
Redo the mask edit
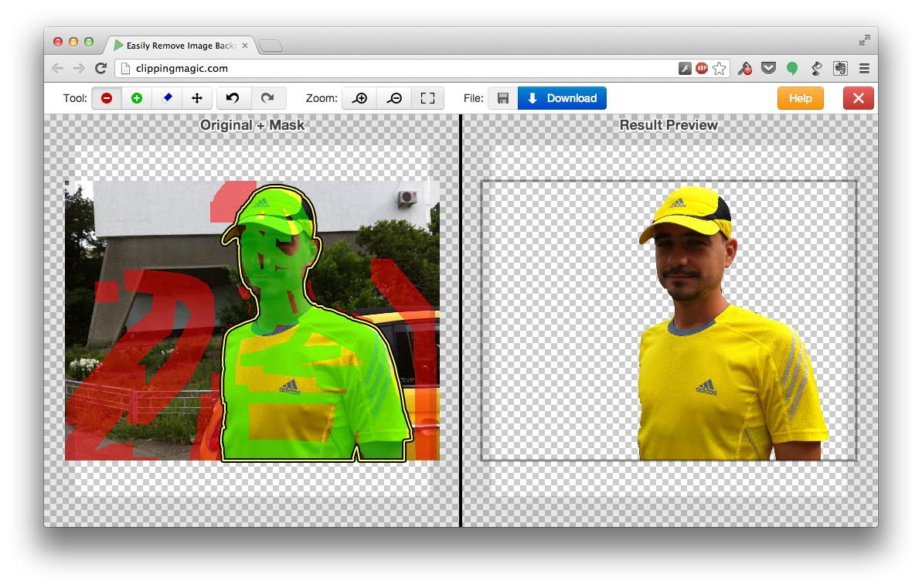click(267, 98)
